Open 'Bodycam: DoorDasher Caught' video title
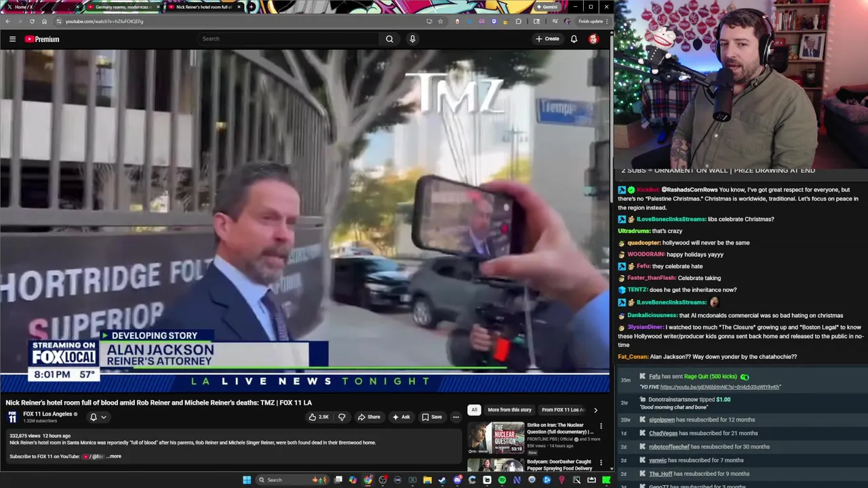 coord(559,465)
